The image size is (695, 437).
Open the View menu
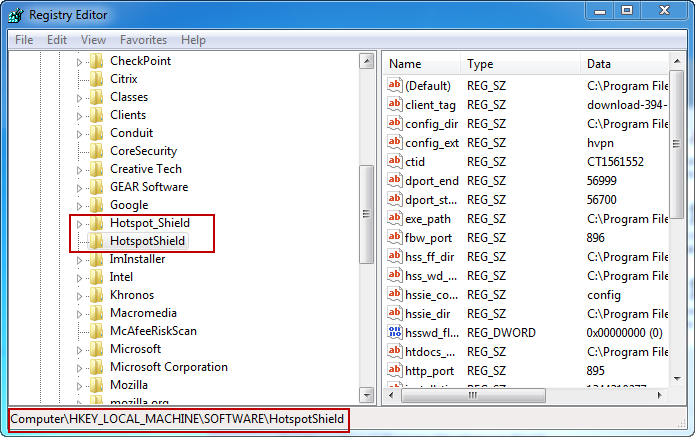tap(94, 40)
